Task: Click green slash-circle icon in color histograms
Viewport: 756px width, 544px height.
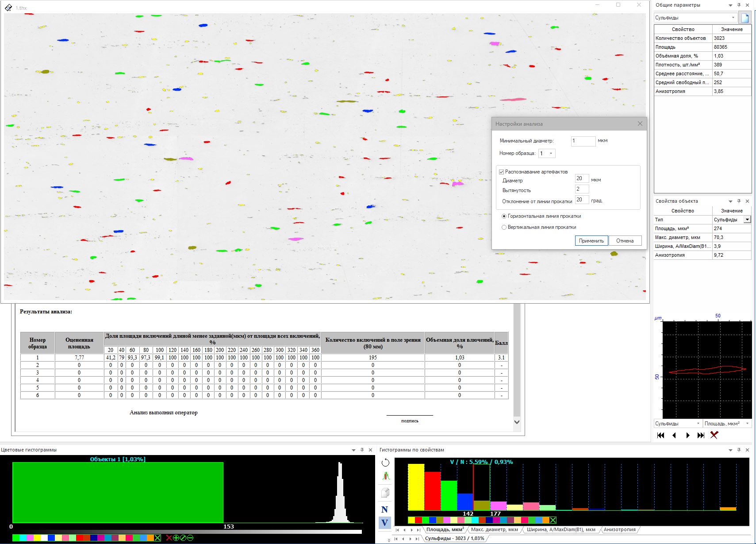Action: (183, 538)
